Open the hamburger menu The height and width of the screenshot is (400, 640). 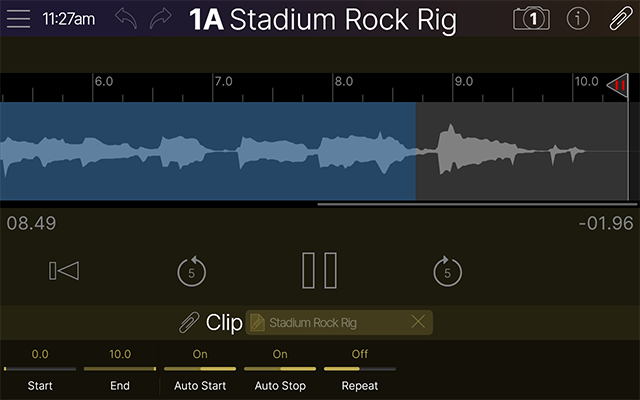click(x=19, y=19)
